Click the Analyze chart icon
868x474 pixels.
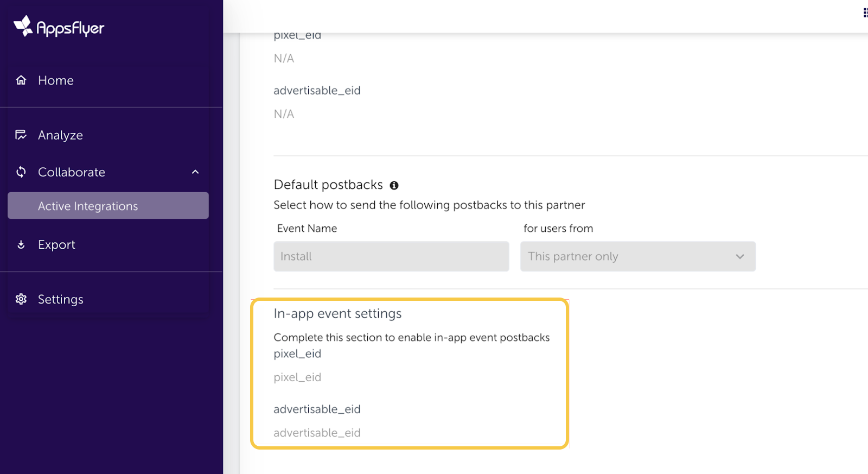pyautogui.click(x=21, y=135)
